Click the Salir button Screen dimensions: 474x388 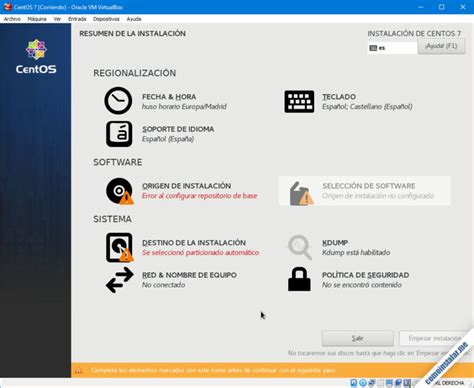(357, 338)
